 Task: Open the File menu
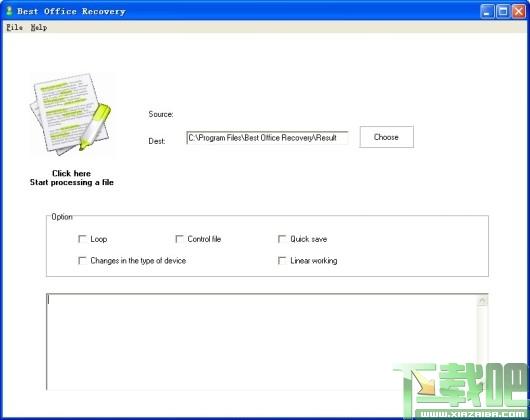(x=15, y=27)
